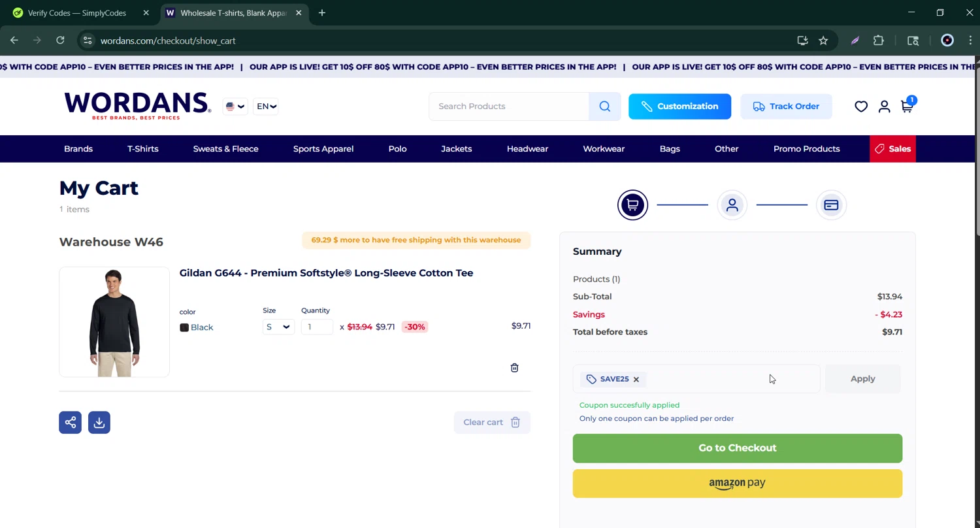
Task: Open the Promo Products menu
Action: click(806, 149)
